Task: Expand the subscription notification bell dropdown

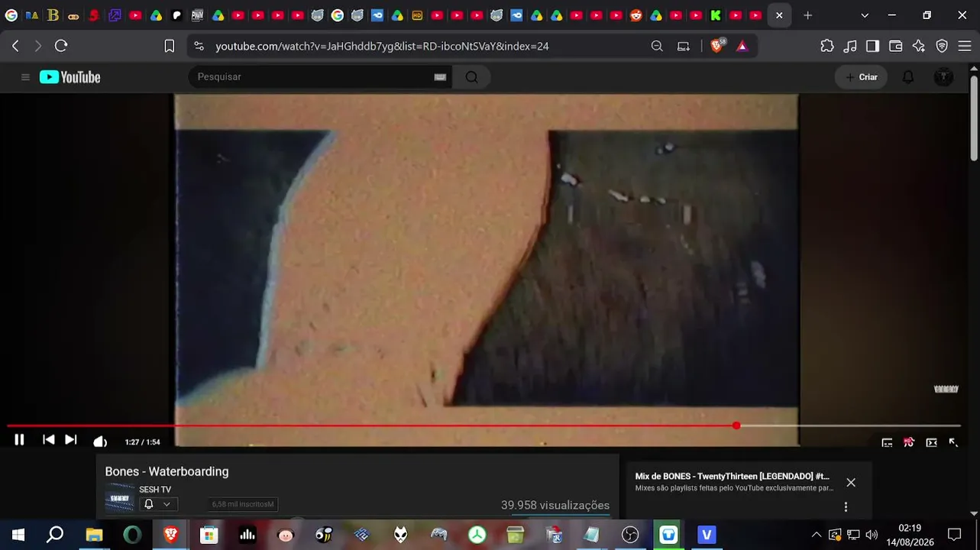Action: tap(158, 504)
